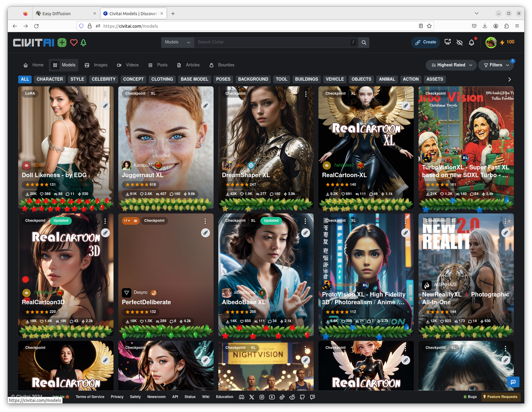Switch to the Images tab
The height and width of the screenshot is (412, 532).
[96, 65]
